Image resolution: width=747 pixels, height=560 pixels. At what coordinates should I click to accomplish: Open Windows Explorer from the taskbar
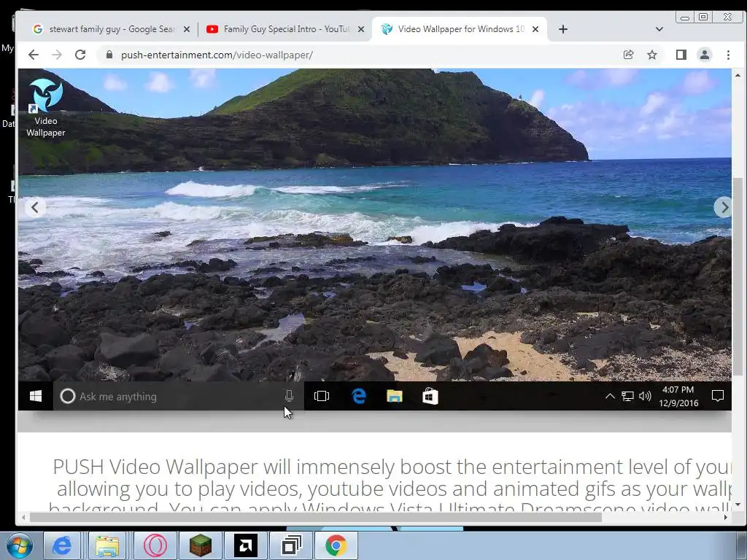point(107,545)
